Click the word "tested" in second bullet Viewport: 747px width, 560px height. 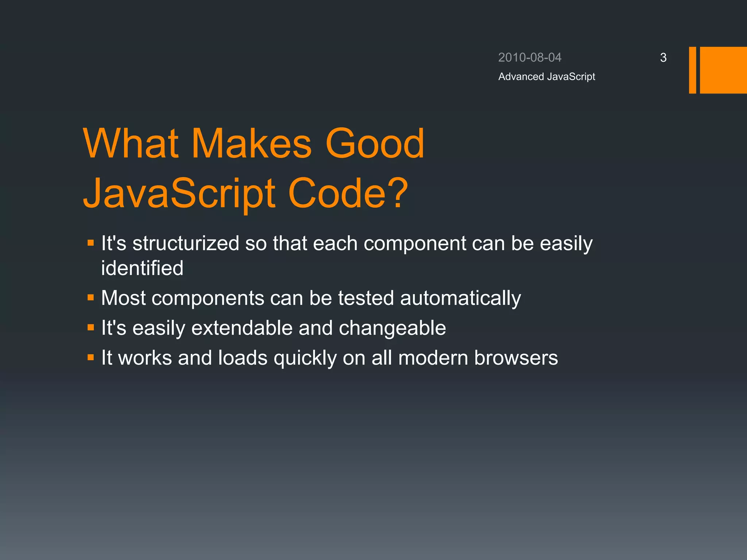pos(366,298)
